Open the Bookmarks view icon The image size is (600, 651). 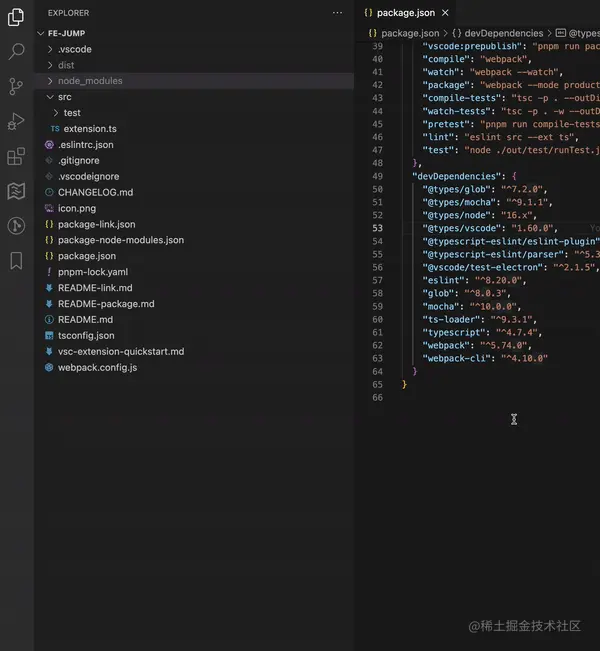(16, 261)
